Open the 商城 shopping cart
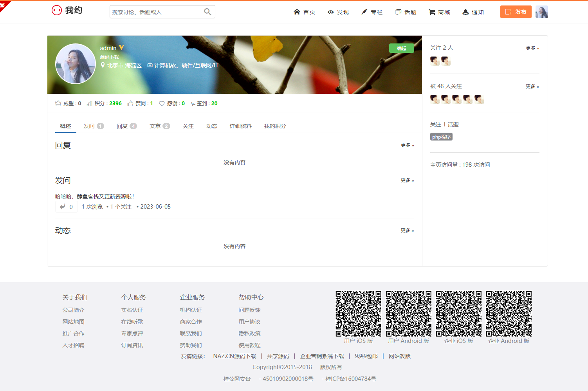The height and width of the screenshot is (391, 588). [432, 12]
